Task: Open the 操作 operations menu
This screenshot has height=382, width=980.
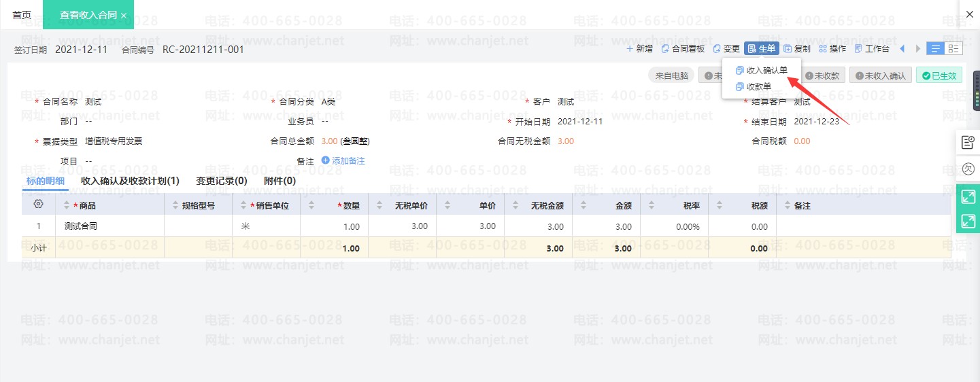Action: pyautogui.click(x=832, y=49)
